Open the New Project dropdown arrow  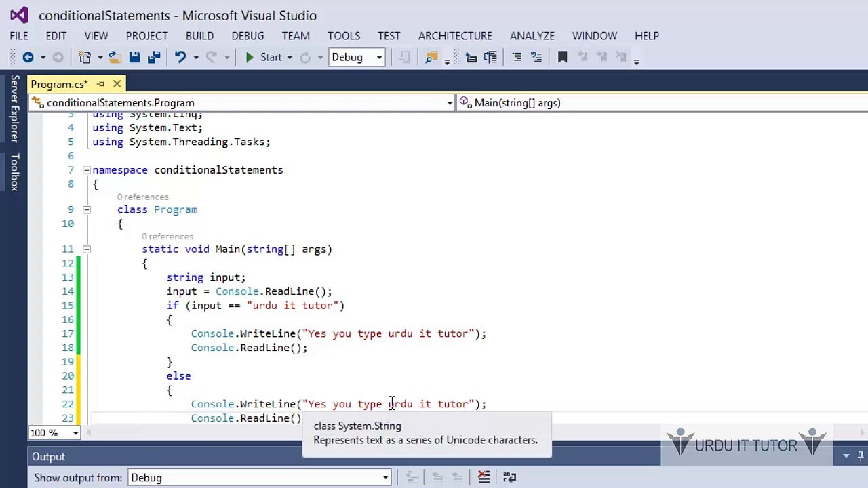coord(100,58)
